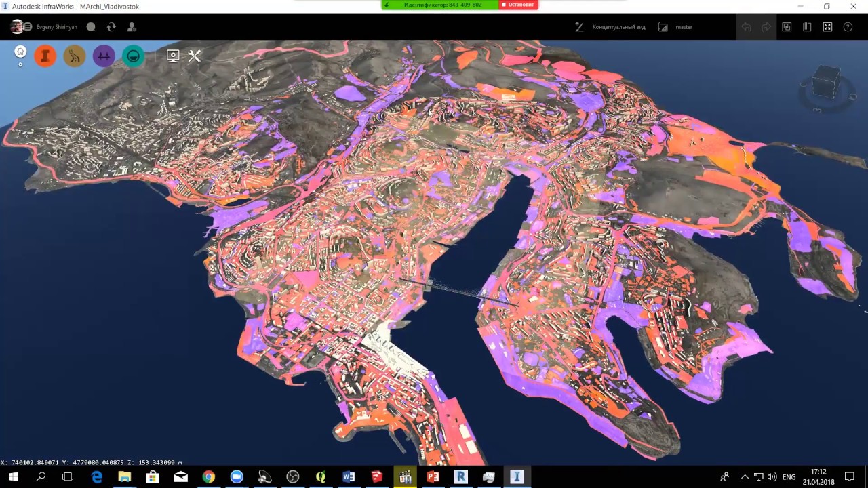Switch ENG input language
Screen dimensions: 868x488
coord(789,477)
